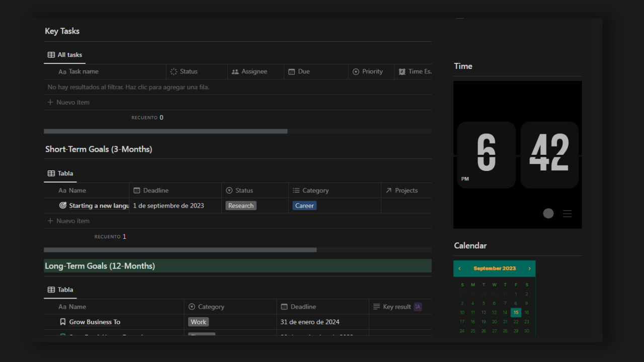
Task: Open the Key result column header menu
Action: (x=400, y=307)
